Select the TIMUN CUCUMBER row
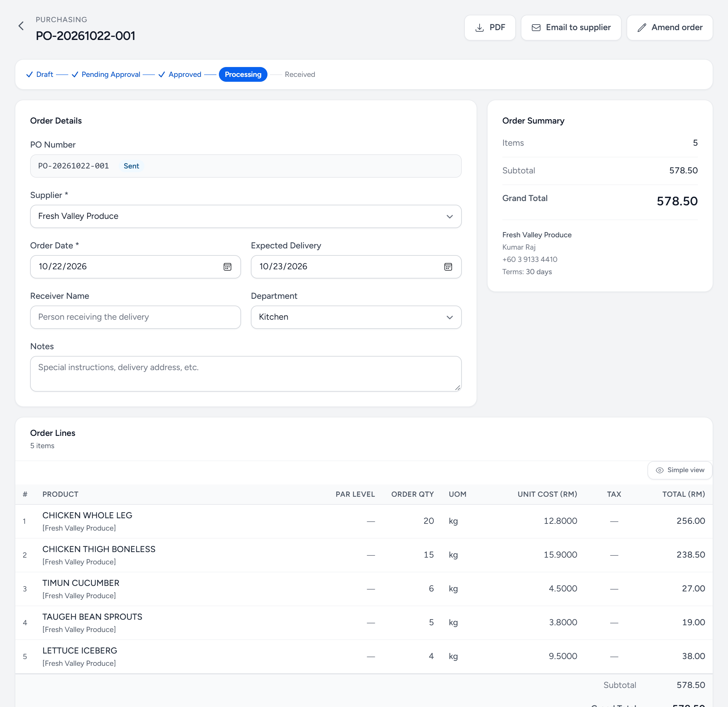This screenshot has width=728, height=707. pos(364,589)
